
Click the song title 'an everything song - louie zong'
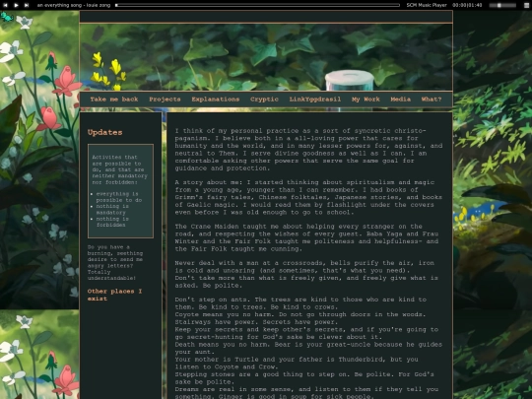pos(74,5)
